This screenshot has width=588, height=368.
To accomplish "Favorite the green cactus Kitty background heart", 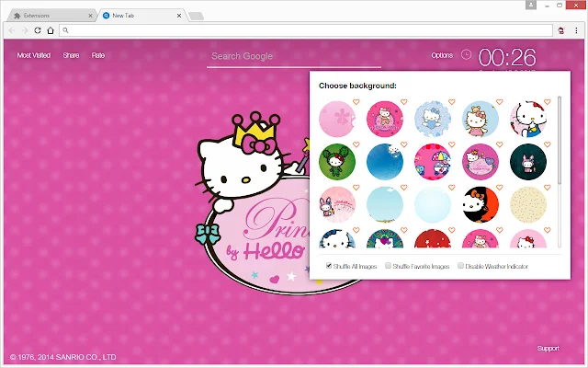I will tap(356, 144).
